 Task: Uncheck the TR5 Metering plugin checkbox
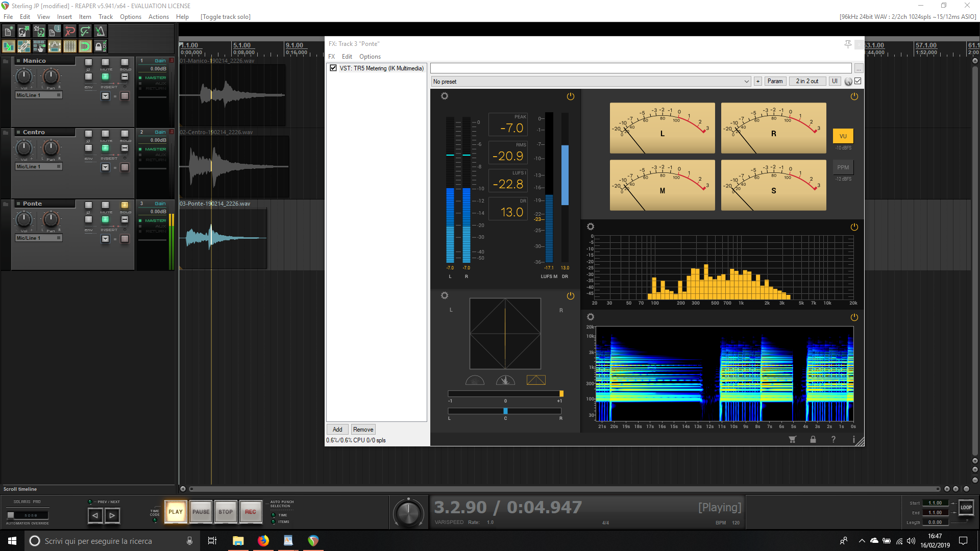coord(333,68)
